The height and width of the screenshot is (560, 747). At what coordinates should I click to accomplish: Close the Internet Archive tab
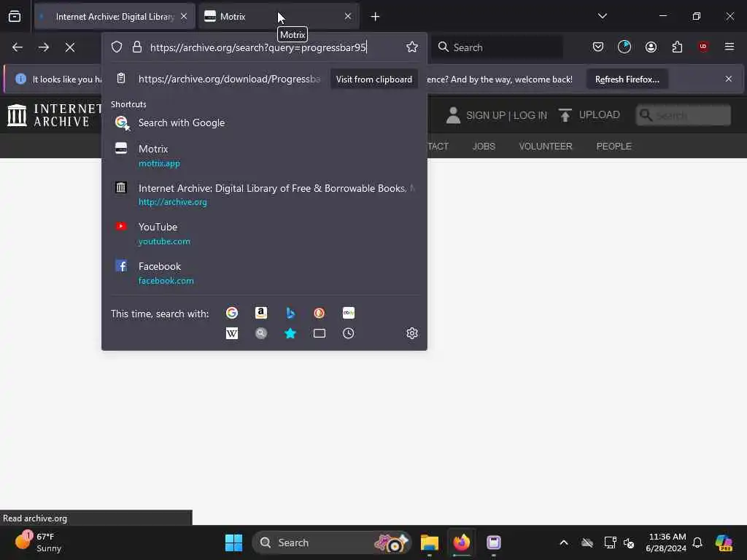click(184, 17)
